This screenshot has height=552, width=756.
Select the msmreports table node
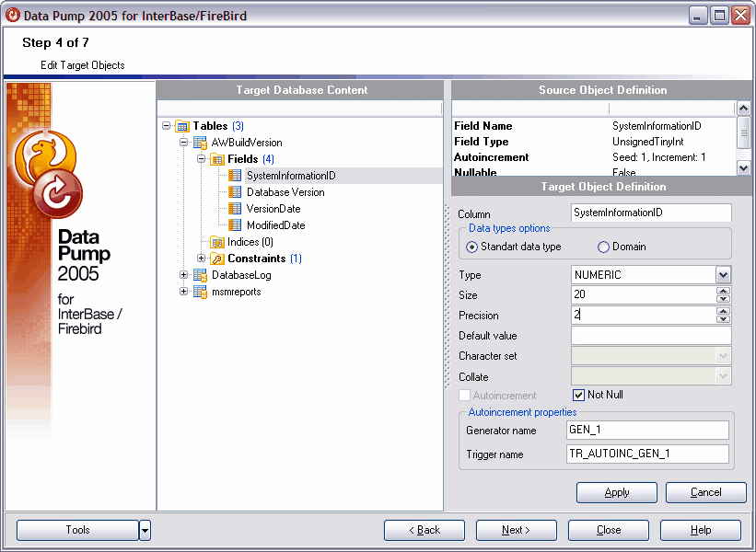237,292
